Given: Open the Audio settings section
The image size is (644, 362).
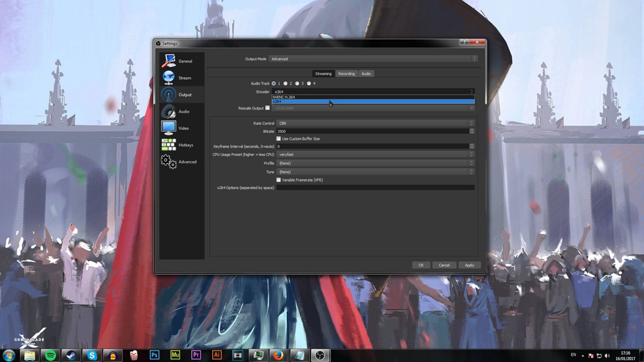Looking at the screenshot, I should pyautogui.click(x=182, y=111).
